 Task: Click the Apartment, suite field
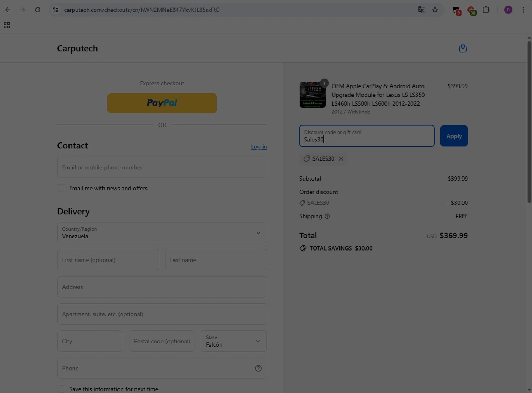162,314
